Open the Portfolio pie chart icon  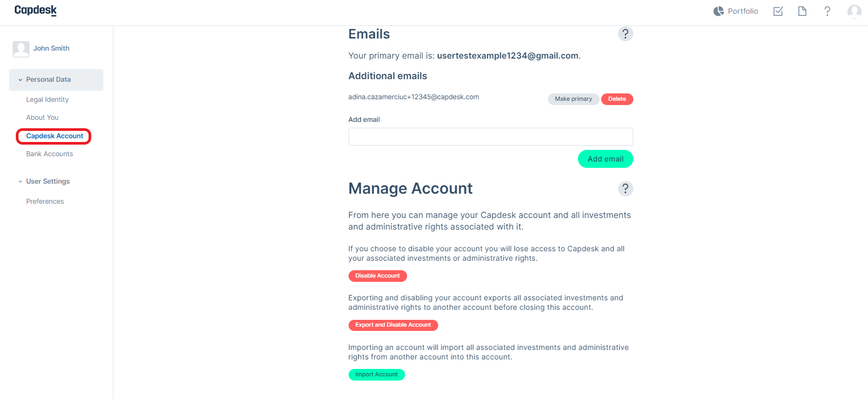[x=718, y=11]
